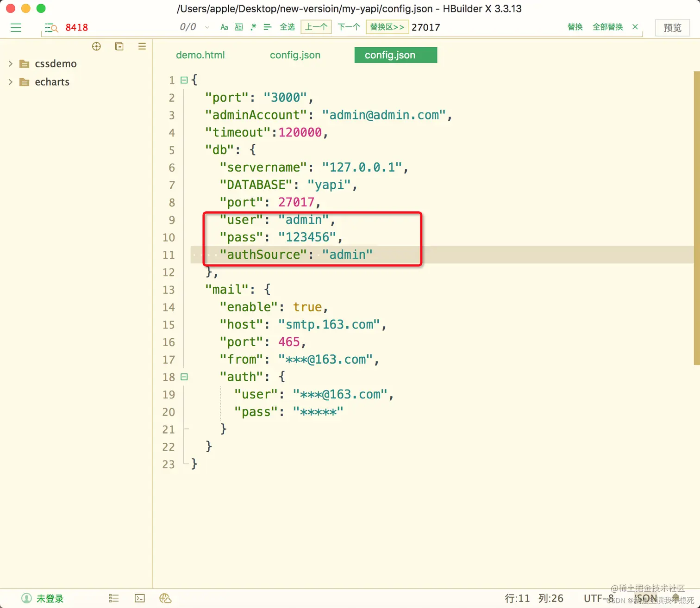
Task: Collapse all folders in the project explorer
Action: [x=119, y=46]
